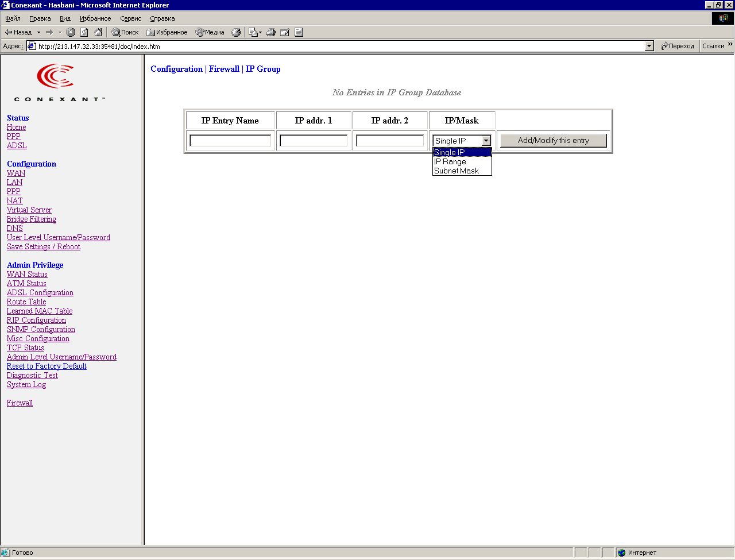This screenshot has width=735, height=560.
Task: Open Save Settings / Reboot link
Action: coord(44,247)
